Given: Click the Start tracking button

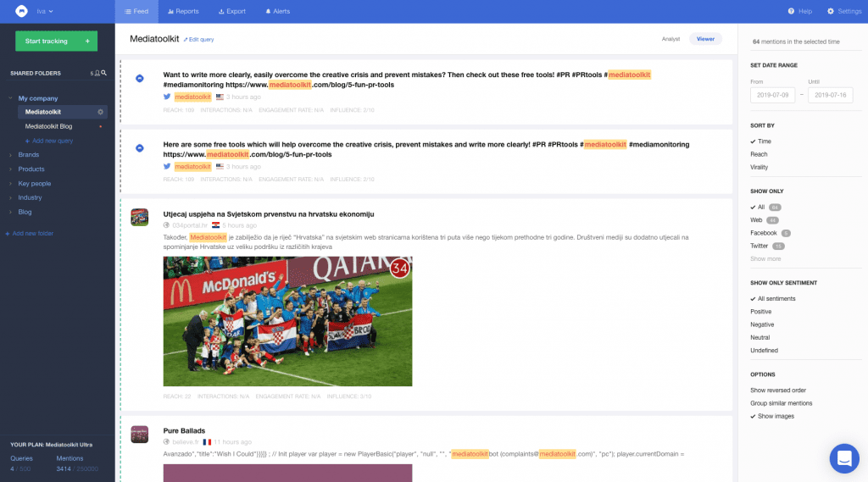Looking at the screenshot, I should pos(57,41).
